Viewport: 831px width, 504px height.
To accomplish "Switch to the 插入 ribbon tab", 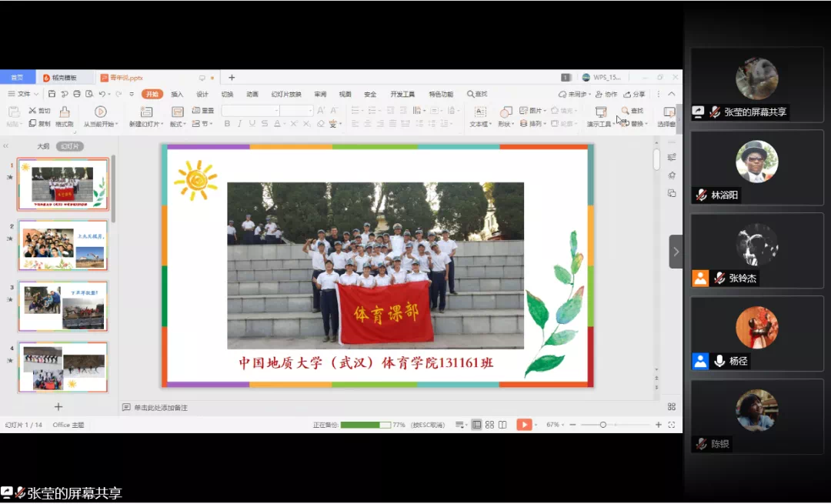I will 177,94.
